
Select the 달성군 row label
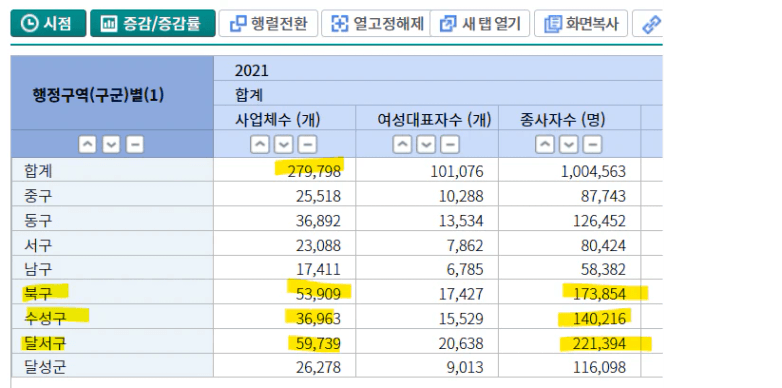click(x=45, y=368)
